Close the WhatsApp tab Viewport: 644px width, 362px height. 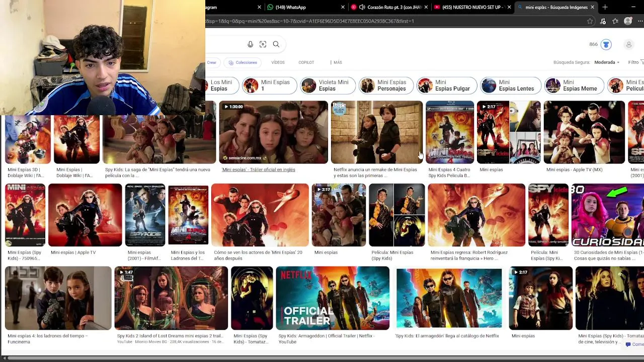(x=343, y=7)
